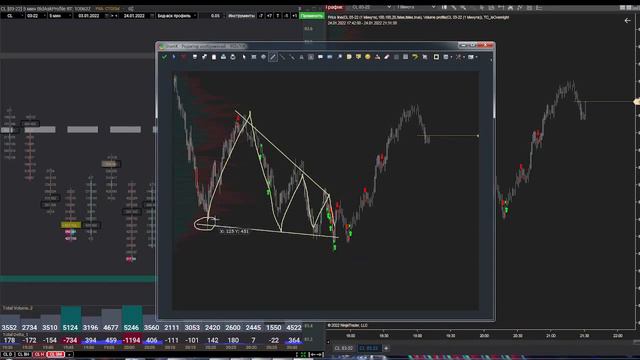Select the Step numbering tool
Image resolution: width=640 pixels, height=360 pixels.
coord(330,57)
